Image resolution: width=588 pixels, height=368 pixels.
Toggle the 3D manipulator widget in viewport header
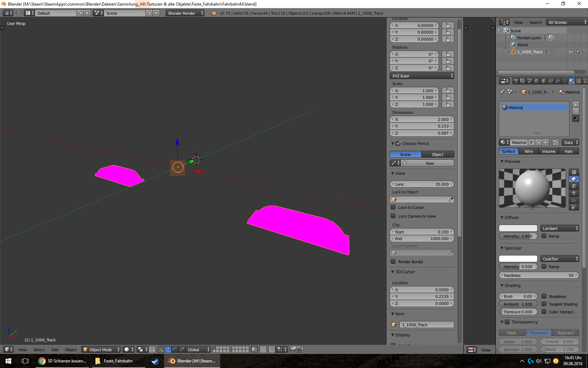[161, 349]
